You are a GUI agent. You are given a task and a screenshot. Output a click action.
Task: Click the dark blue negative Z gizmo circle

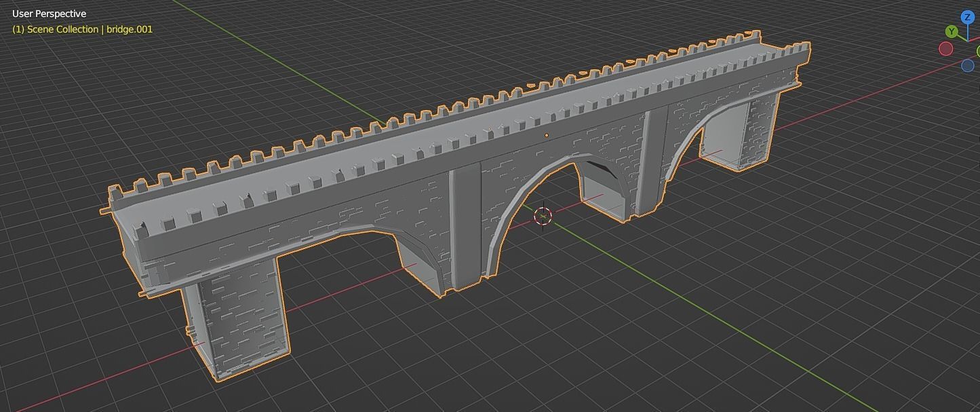point(968,65)
